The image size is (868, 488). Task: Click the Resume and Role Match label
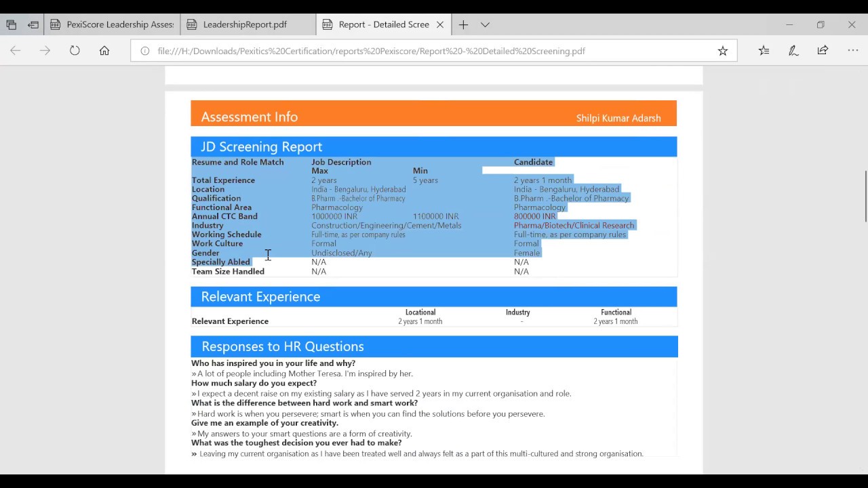click(x=238, y=162)
